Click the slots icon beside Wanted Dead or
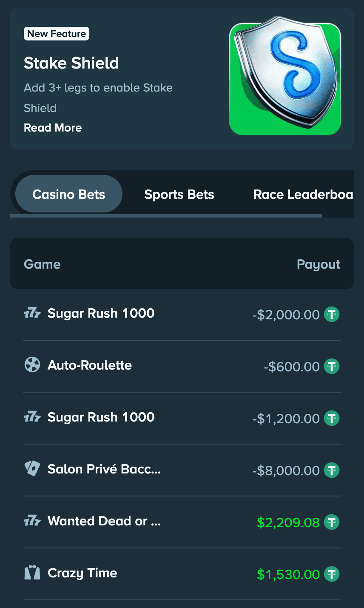364x608 pixels. [x=32, y=521]
